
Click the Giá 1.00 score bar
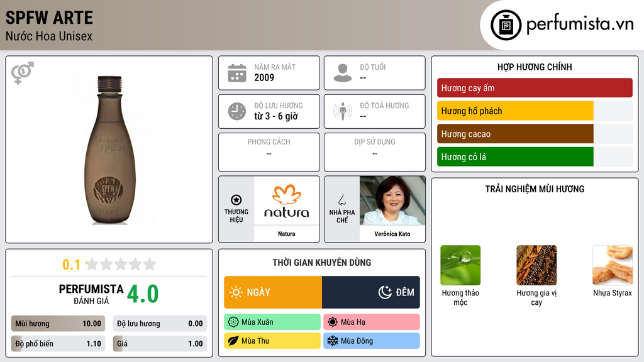point(160,344)
